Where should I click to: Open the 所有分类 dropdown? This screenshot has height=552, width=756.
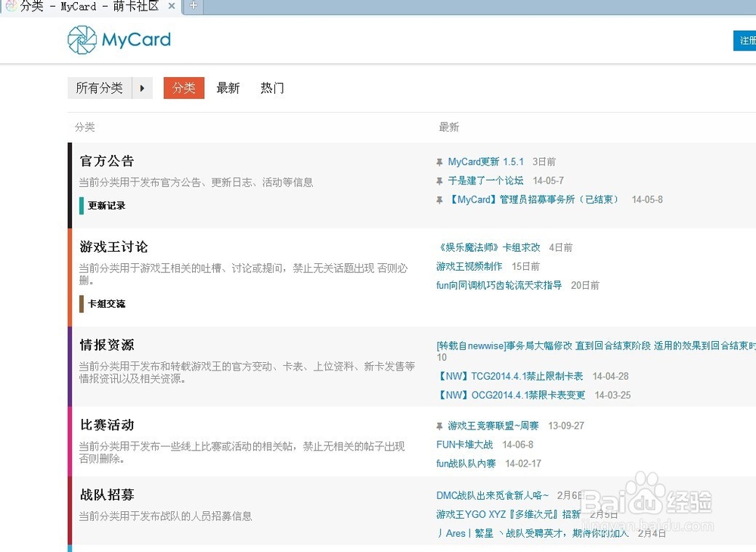99,88
